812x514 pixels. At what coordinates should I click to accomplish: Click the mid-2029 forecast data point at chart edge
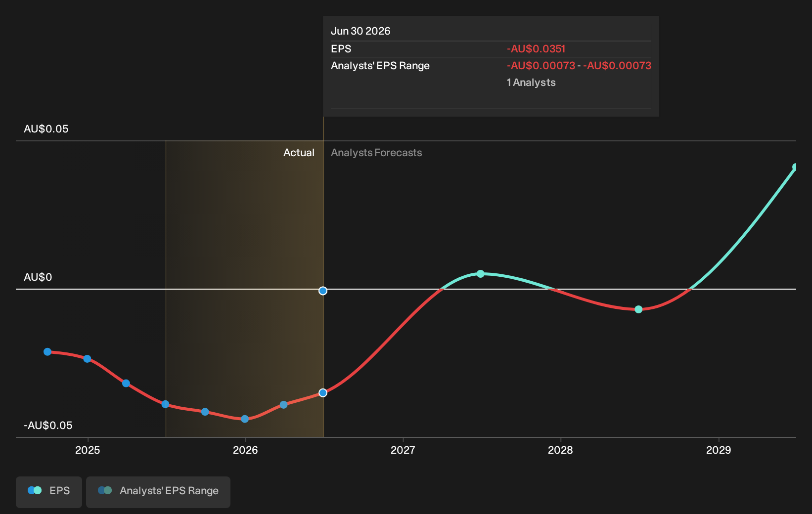click(795, 167)
